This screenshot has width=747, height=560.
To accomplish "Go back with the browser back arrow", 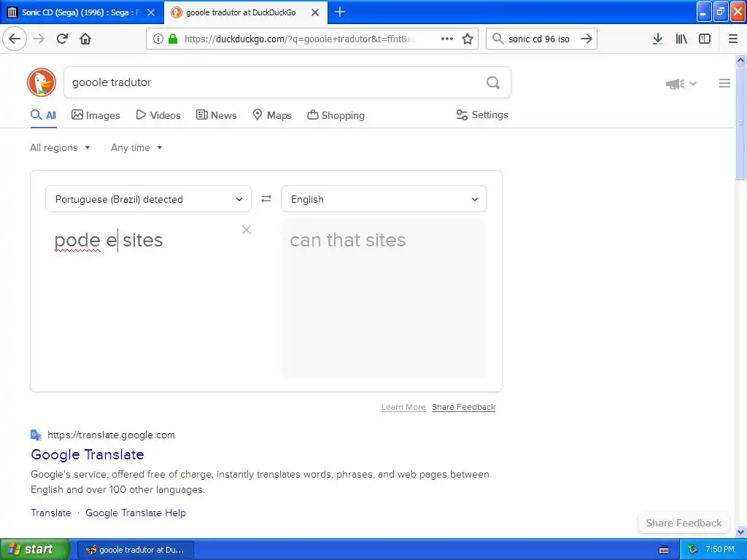I will pos(15,39).
